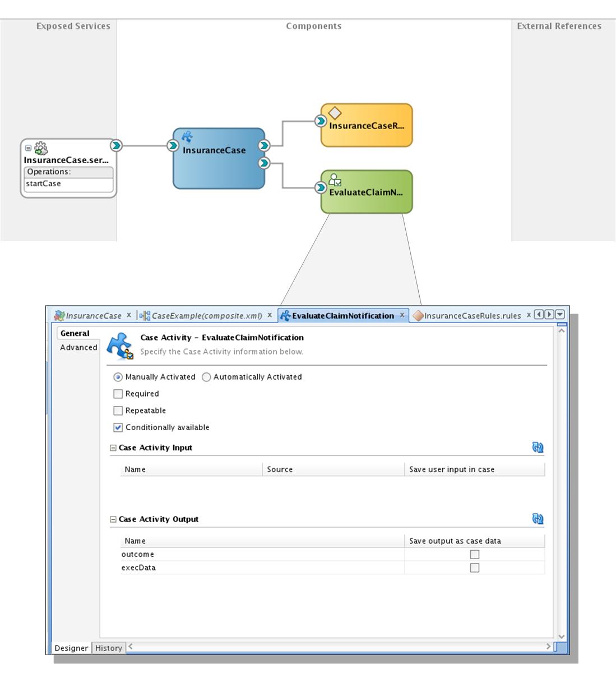616x677 pixels.
Task: Collapse the Case Activity Input section
Action: pos(112,448)
